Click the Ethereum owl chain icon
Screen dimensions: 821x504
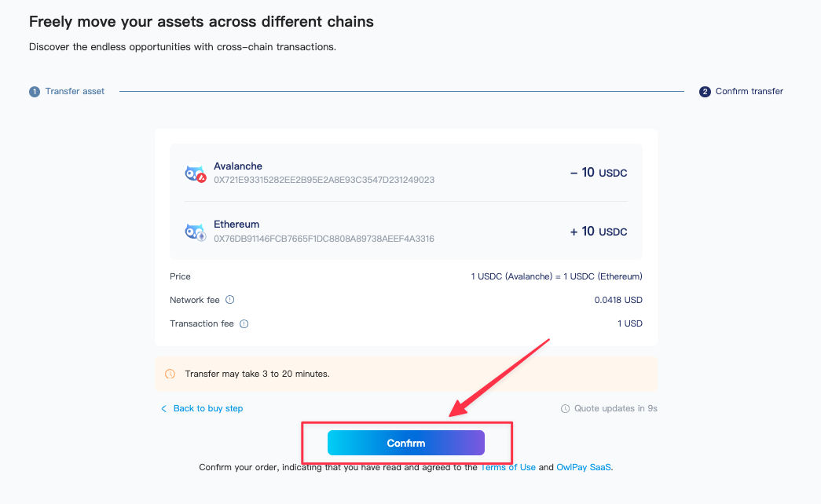pos(195,231)
